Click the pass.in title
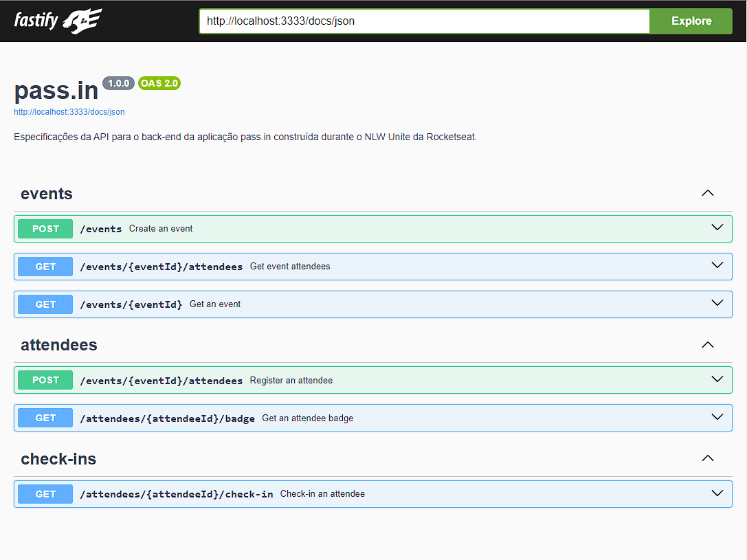The width and height of the screenshot is (747, 560). pyautogui.click(x=56, y=90)
